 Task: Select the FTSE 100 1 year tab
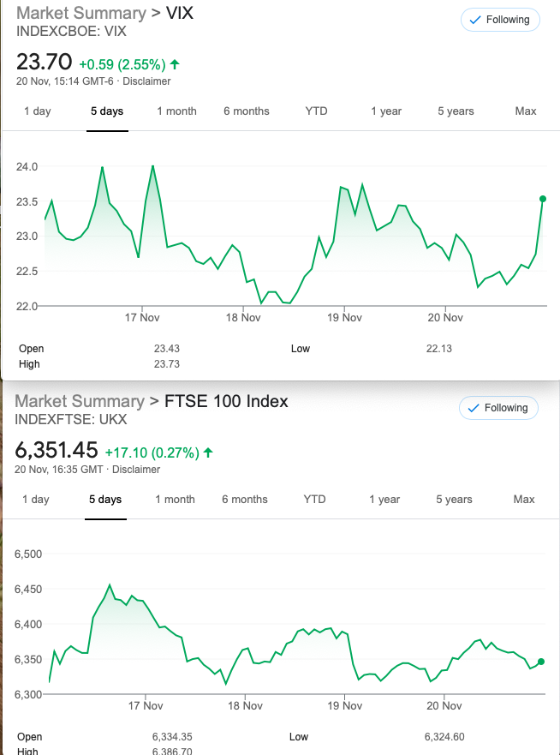pos(384,500)
